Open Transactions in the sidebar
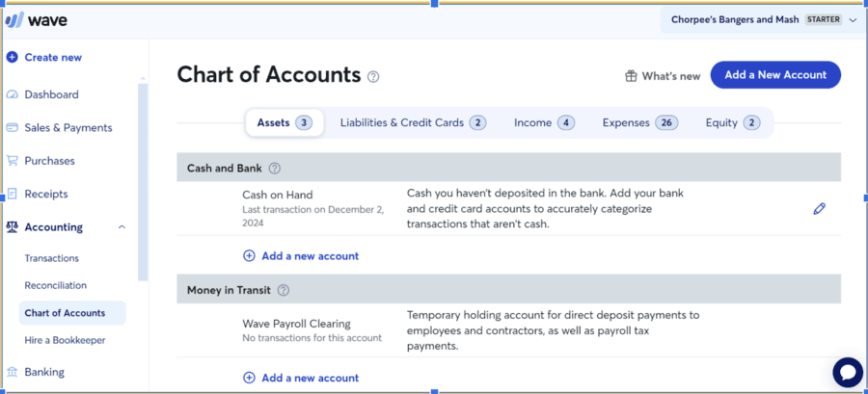 [52, 258]
